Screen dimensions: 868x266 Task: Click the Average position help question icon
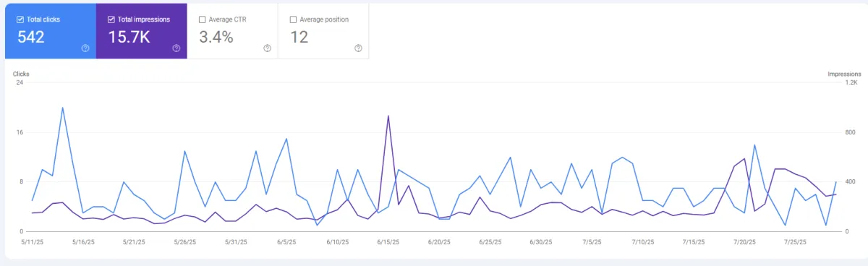[358, 48]
